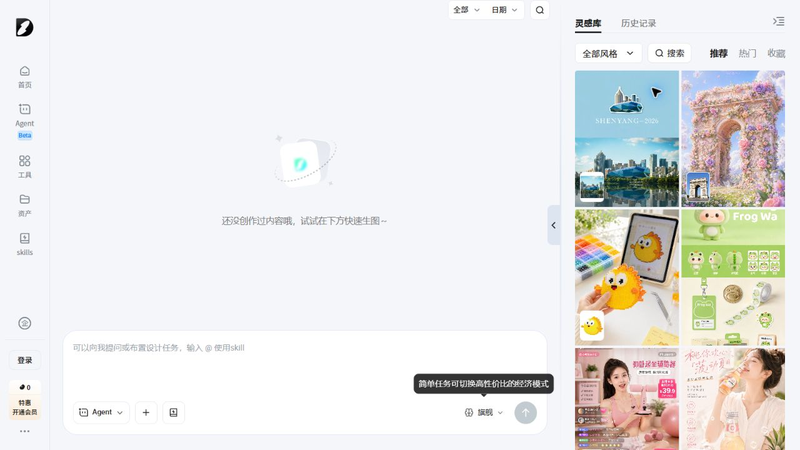Open the yellow pixel fish bead art thumbnail
The width and height of the screenshot is (800, 450).
(x=627, y=277)
